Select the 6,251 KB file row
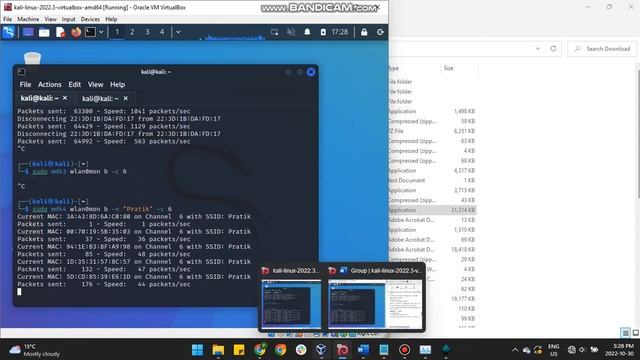This screenshot has width=640, height=360. (x=432, y=131)
